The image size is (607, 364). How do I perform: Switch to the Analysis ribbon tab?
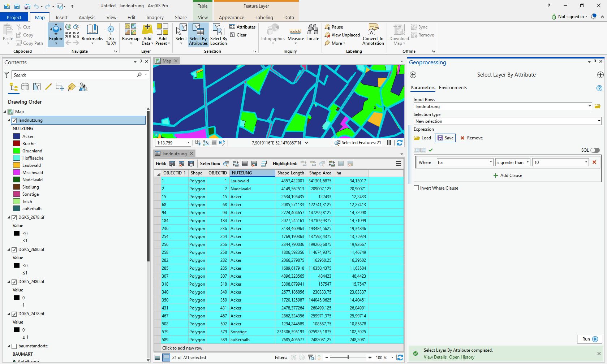(x=87, y=17)
